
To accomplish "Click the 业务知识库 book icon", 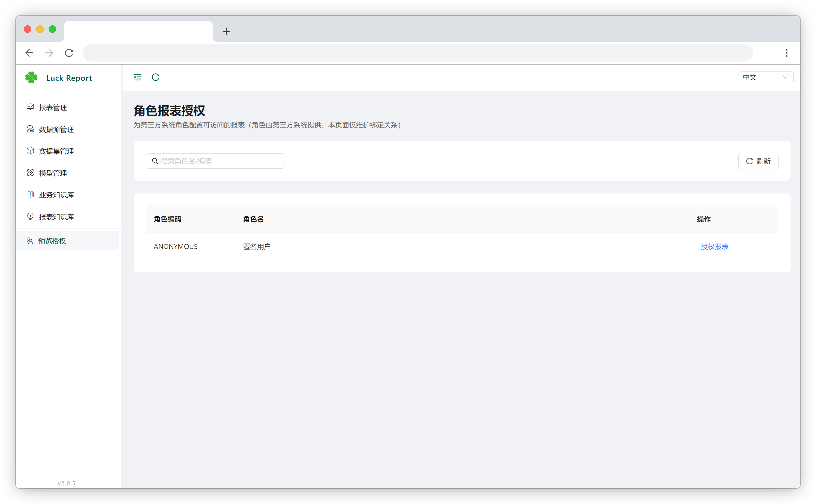I will [30, 194].
